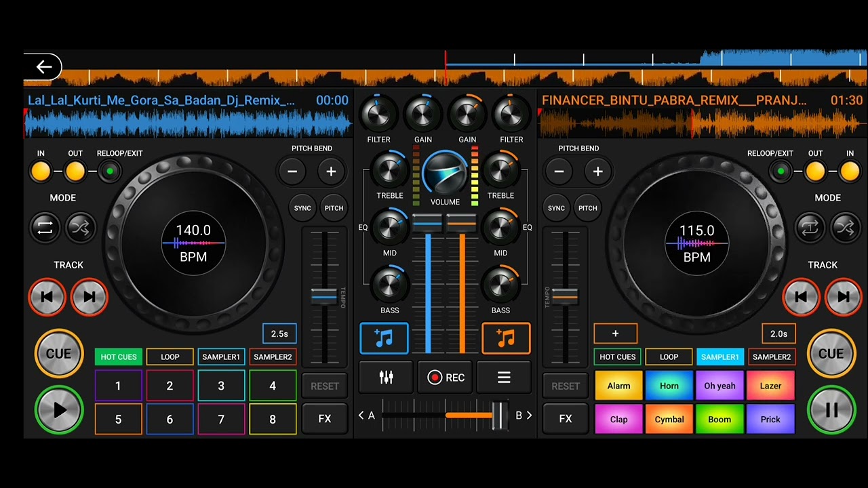Viewport: 868px width, 488px height.
Task: Load music to deck B with orange icon
Action: click(x=506, y=338)
